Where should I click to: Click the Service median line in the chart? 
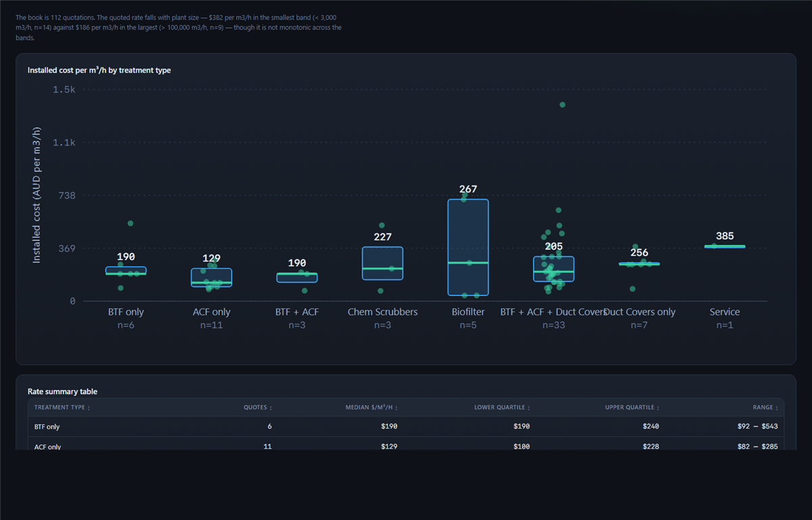click(x=725, y=246)
